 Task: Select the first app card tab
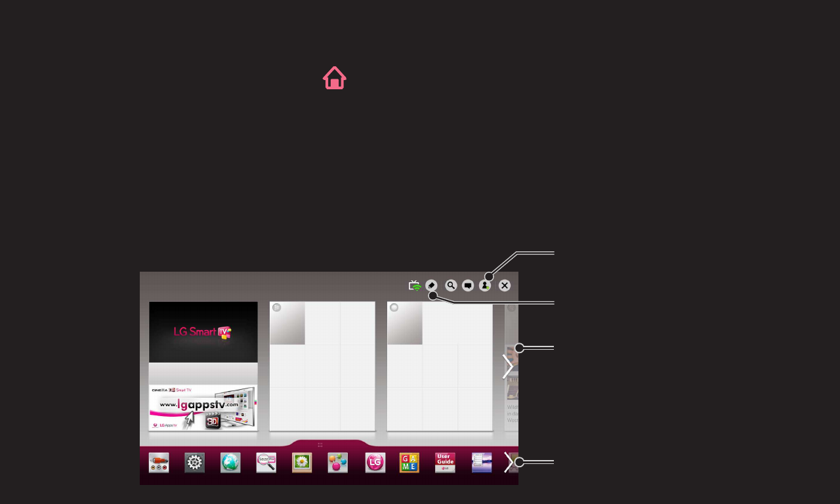277,307
